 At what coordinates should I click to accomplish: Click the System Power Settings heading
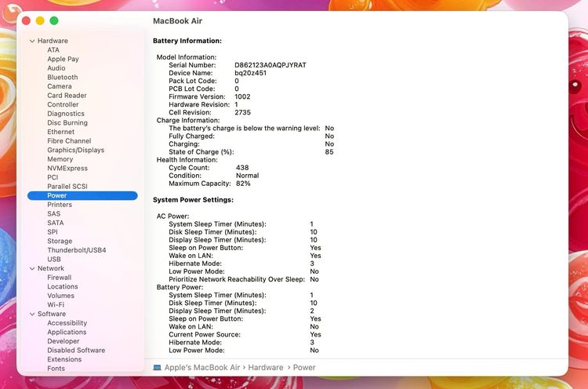193,200
